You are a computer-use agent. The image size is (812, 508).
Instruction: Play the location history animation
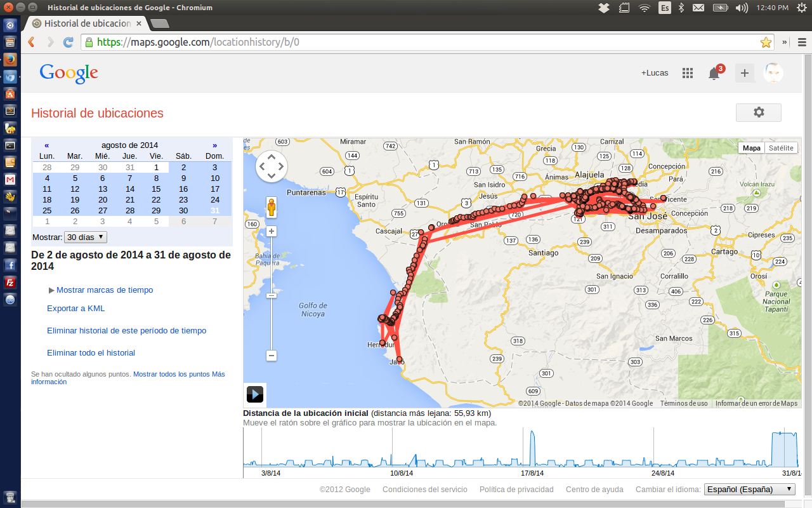254,394
